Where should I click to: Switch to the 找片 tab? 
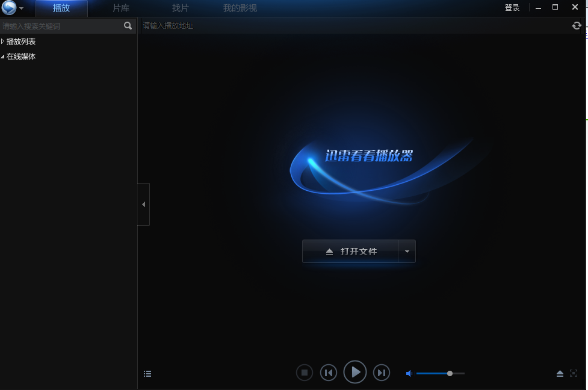(180, 8)
